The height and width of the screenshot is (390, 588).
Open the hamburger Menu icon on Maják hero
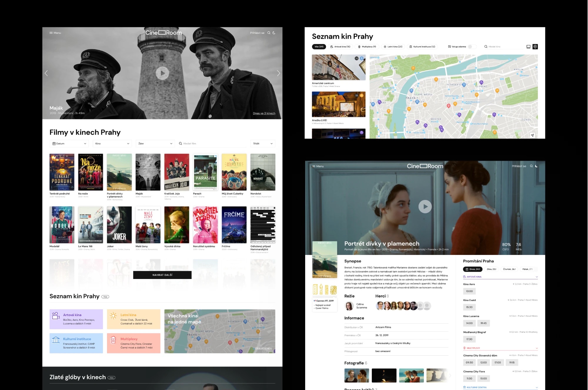point(51,33)
